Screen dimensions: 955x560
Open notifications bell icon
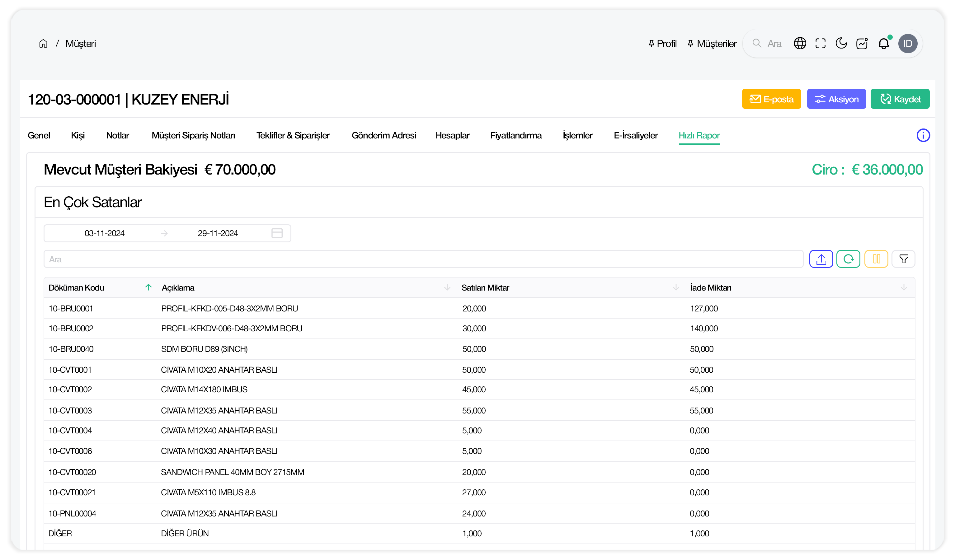(883, 44)
